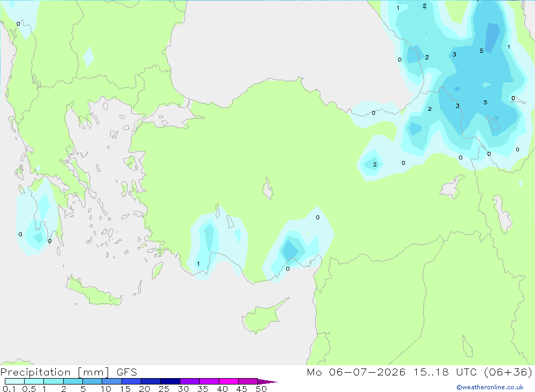Click the weatheronline.co.uk copyright link
535x392 pixels.
pyautogui.click(x=490, y=387)
